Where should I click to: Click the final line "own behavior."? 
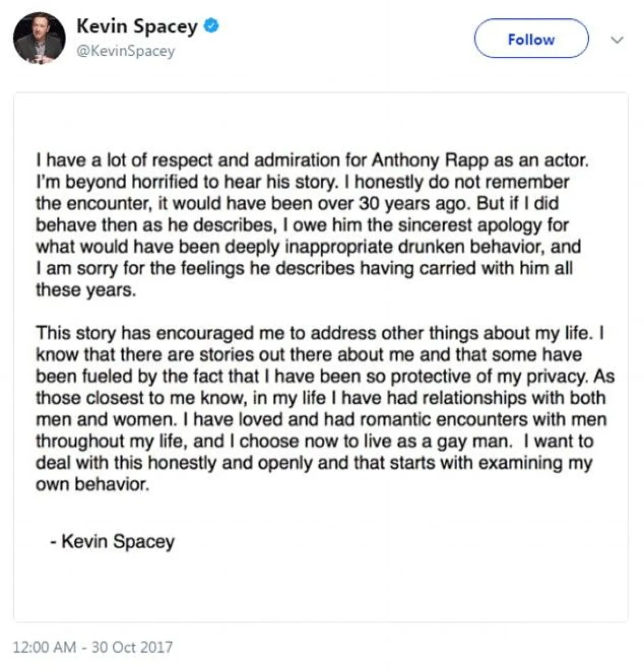tap(91, 484)
